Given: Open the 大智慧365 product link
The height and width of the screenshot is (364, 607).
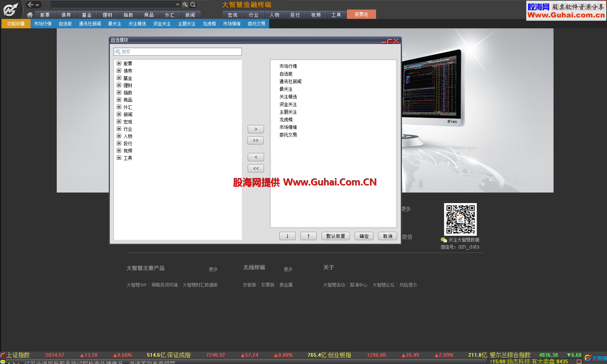Looking at the screenshot, I should 136,285.
